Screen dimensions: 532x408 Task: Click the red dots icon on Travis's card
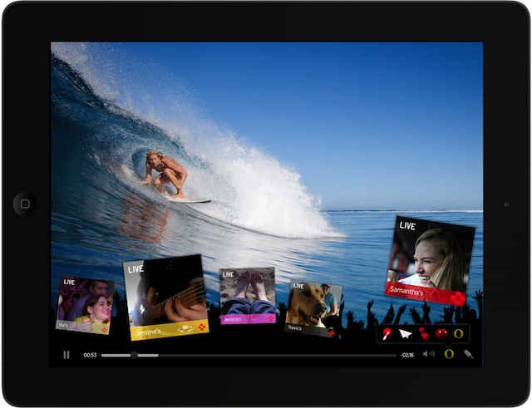coord(332,333)
